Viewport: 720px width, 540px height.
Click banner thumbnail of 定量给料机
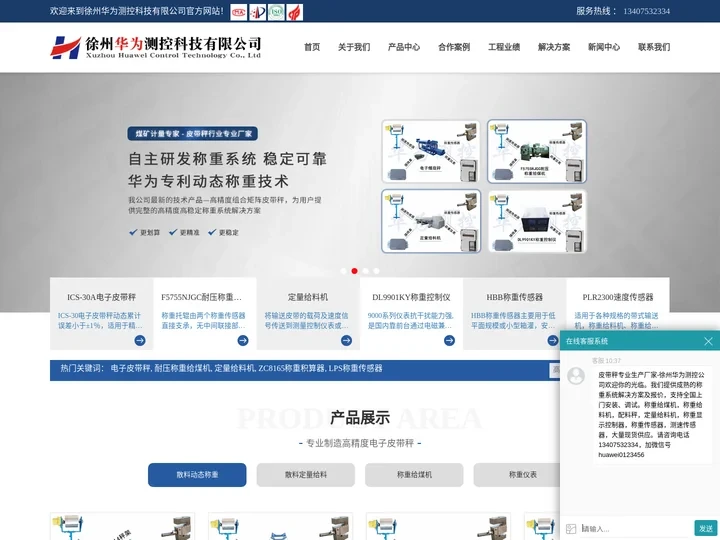pos(431,221)
